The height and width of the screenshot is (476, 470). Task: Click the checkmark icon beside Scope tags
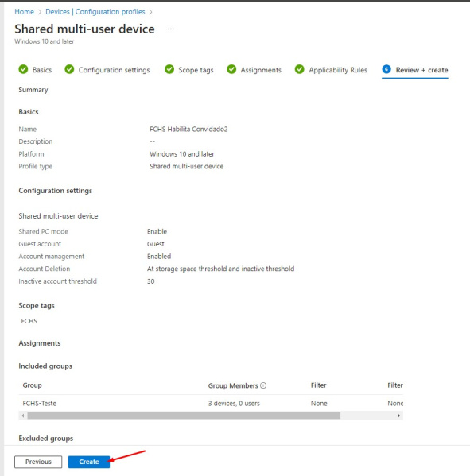169,69
